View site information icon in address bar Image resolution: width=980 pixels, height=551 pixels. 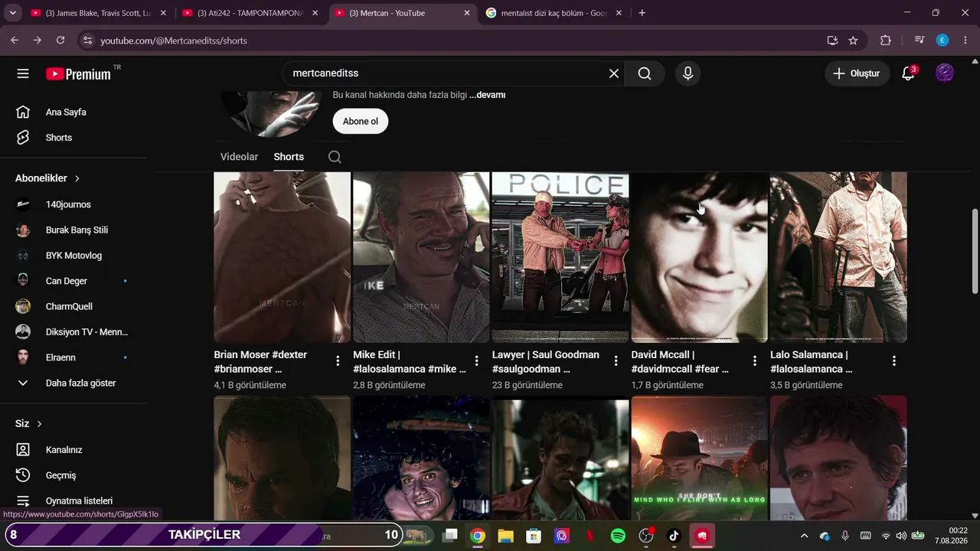(x=87, y=41)
